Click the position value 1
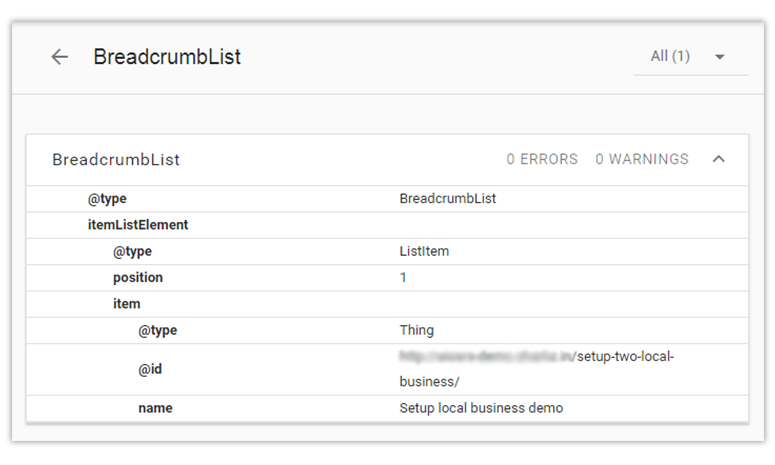 tap(403, 277)
